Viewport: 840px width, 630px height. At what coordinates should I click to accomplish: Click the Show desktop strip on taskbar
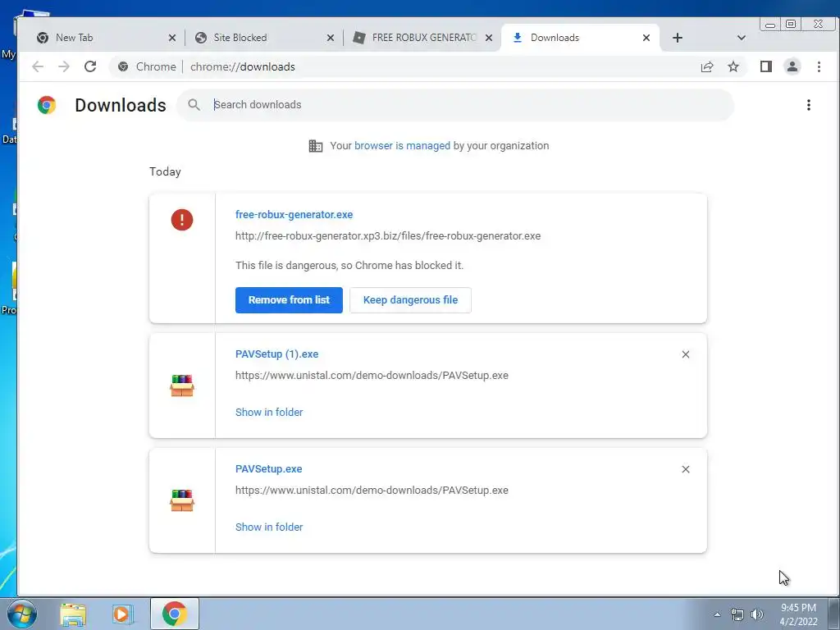pos(835,614)
